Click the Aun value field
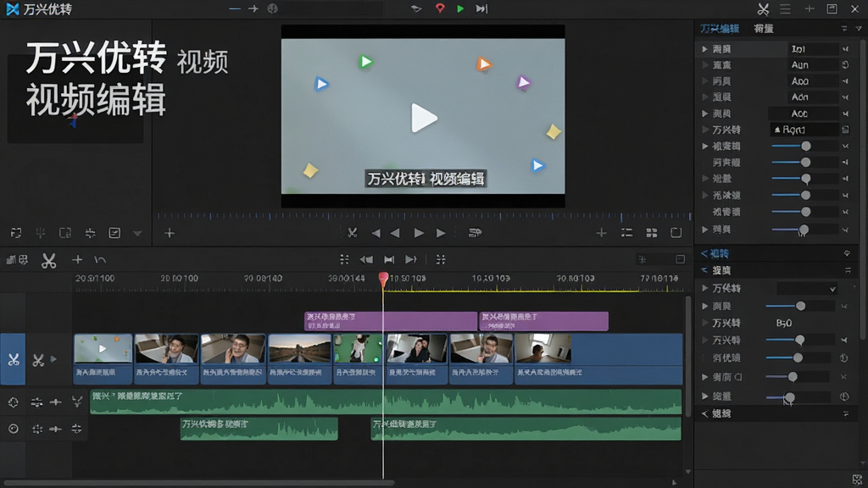This screenshot has width=868, height=488. [813, 64]
